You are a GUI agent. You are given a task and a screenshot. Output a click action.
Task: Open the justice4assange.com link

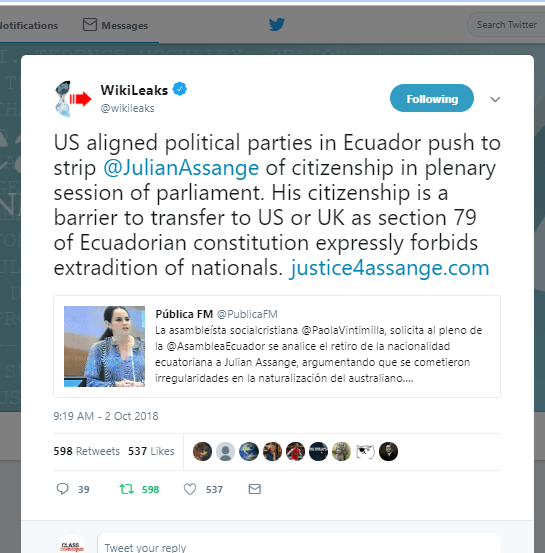pyautogui.click(x=389, y=268)
